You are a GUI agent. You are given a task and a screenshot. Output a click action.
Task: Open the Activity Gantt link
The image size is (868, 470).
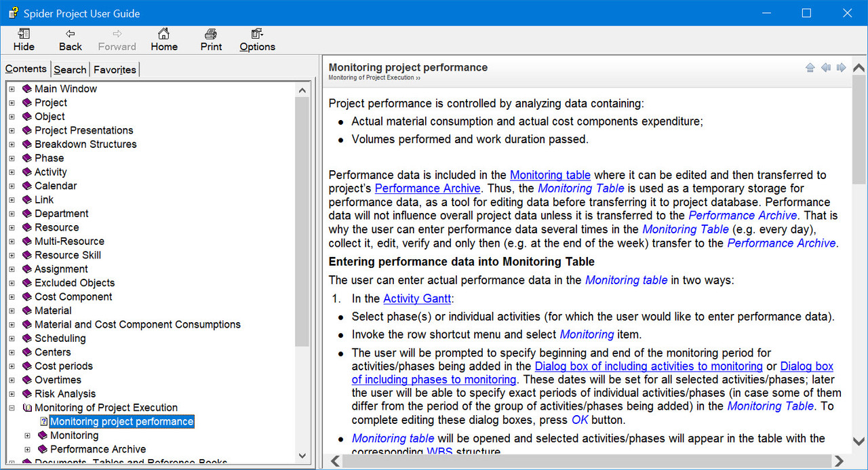(417, 298)
